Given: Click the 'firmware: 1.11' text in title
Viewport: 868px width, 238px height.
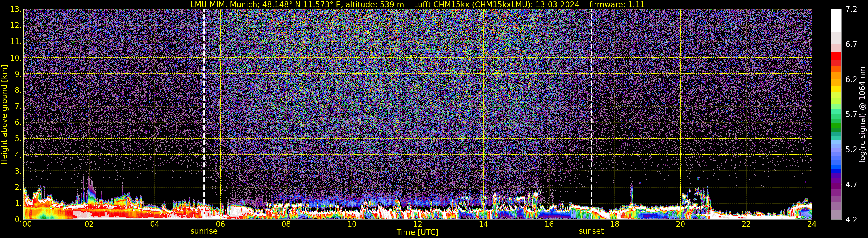Looking at the screenshot, I should [617, 5].
